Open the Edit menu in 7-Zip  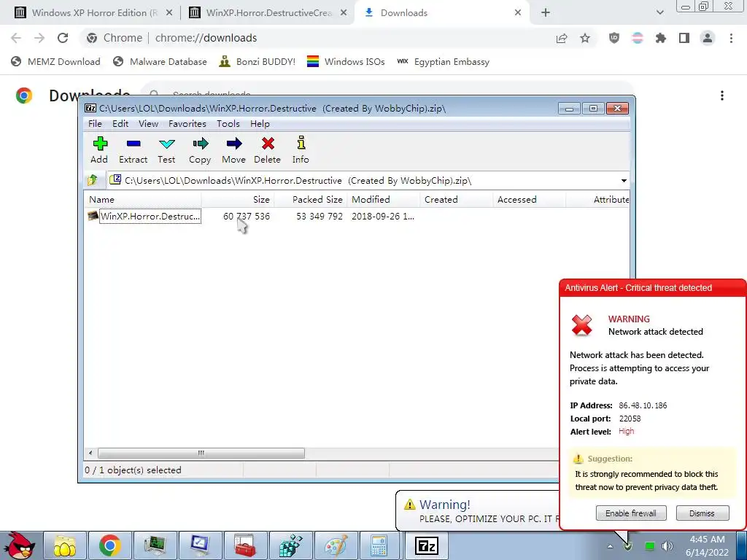click(x=120, y=124)
